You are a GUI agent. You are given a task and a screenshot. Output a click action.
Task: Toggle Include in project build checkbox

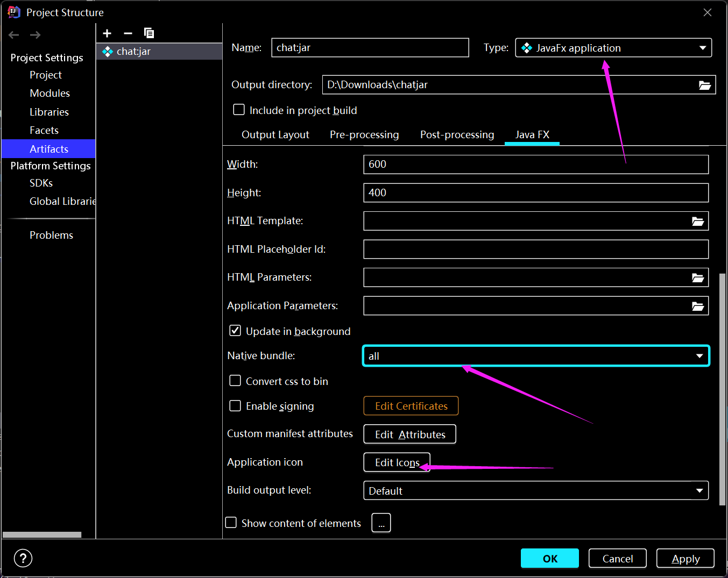[x=239, y=110]
